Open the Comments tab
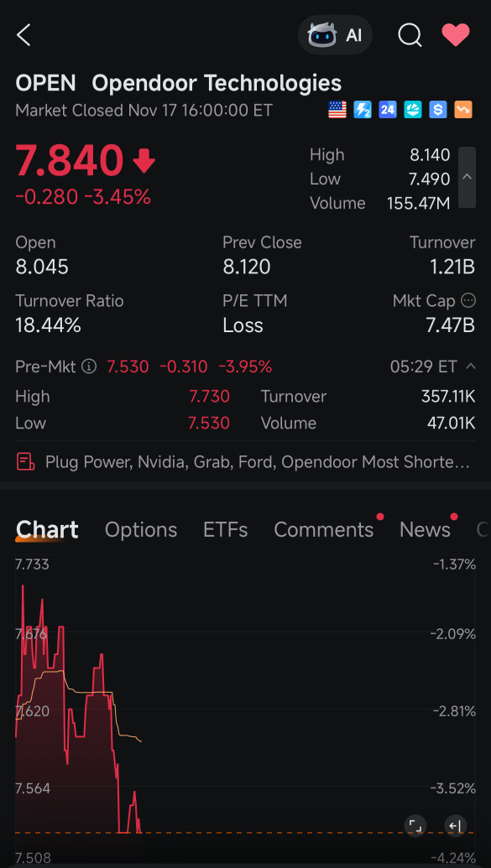Image resolution: width=491 pixels, height=868 pixels. (324, 529)
